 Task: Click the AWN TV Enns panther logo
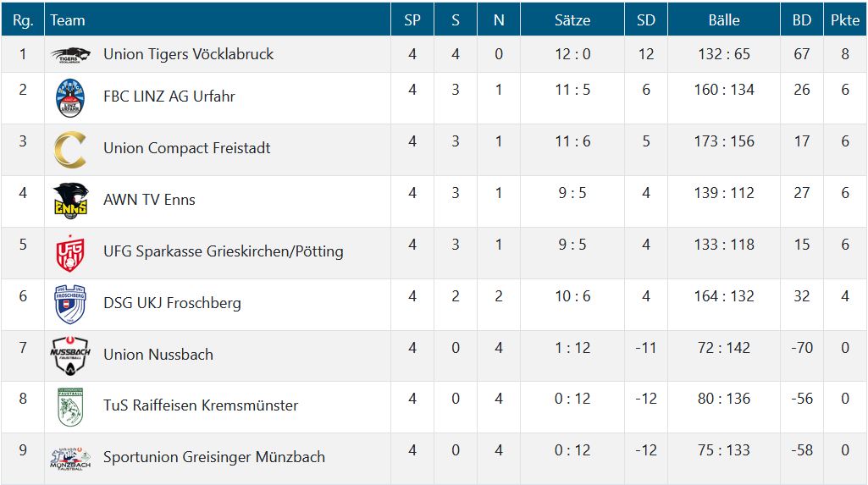pyautogui.click(x=70, y=201)
